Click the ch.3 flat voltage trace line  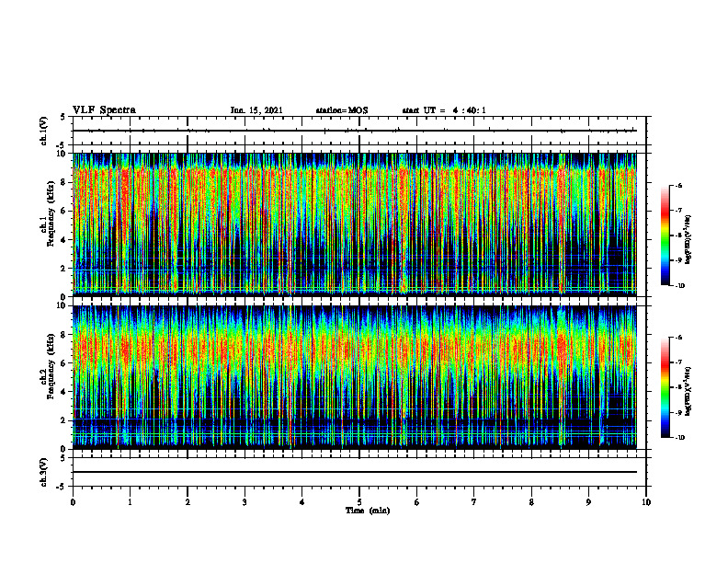click(355, 472)
